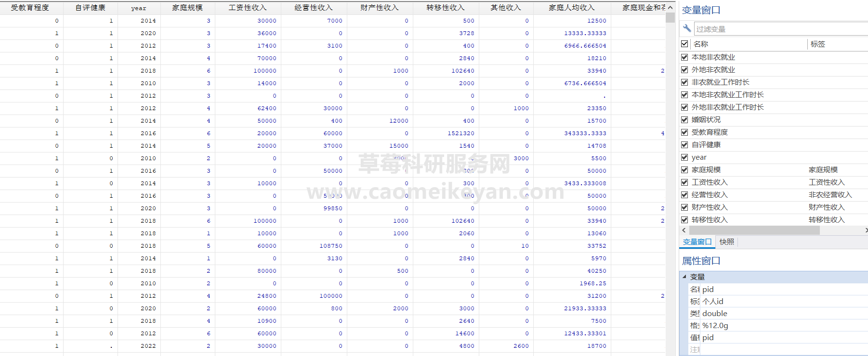Select cell value 12000 in 财产性收入 column

pyautogui.click(x=399, y=121)
